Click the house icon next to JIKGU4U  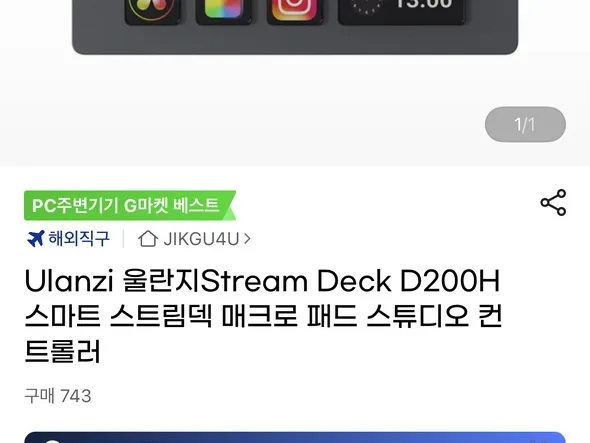(148, 239)
